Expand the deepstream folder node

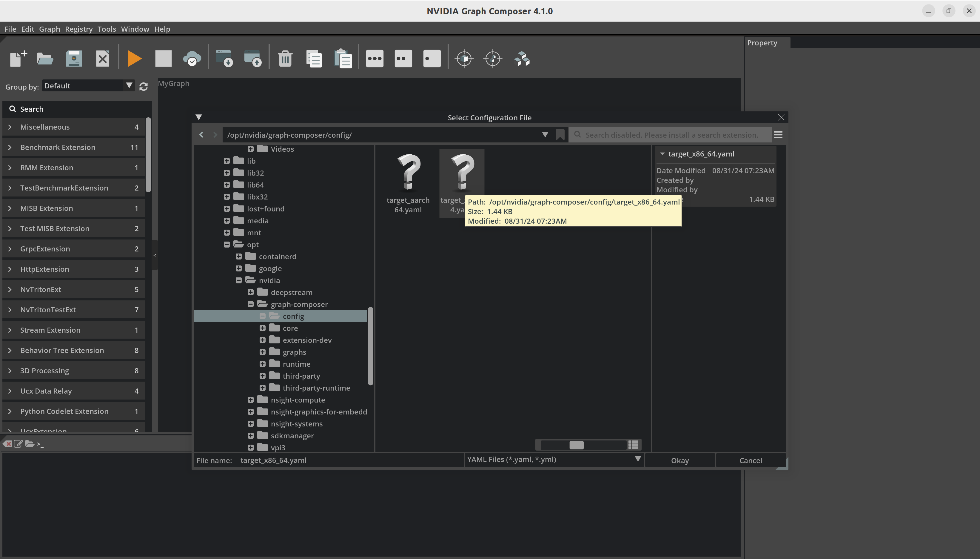pyautogui.click(x=250, y=293)
